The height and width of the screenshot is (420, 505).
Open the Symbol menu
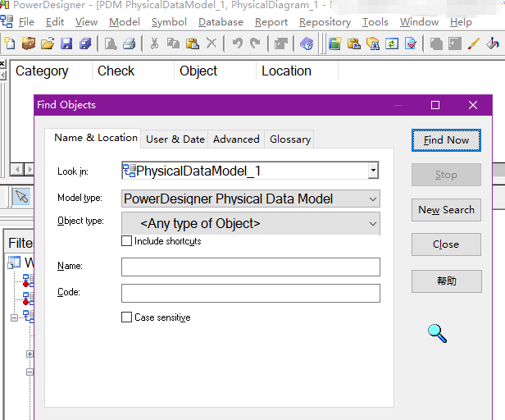click(169, 22)
